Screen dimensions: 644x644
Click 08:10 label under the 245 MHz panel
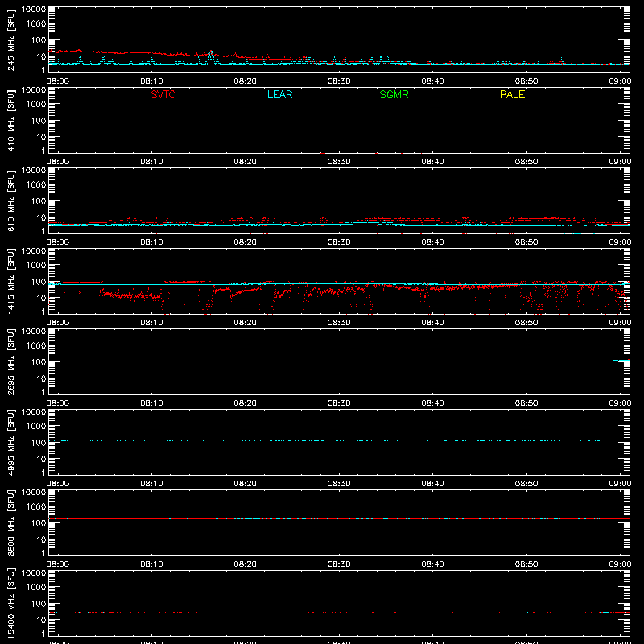point(151,81)
